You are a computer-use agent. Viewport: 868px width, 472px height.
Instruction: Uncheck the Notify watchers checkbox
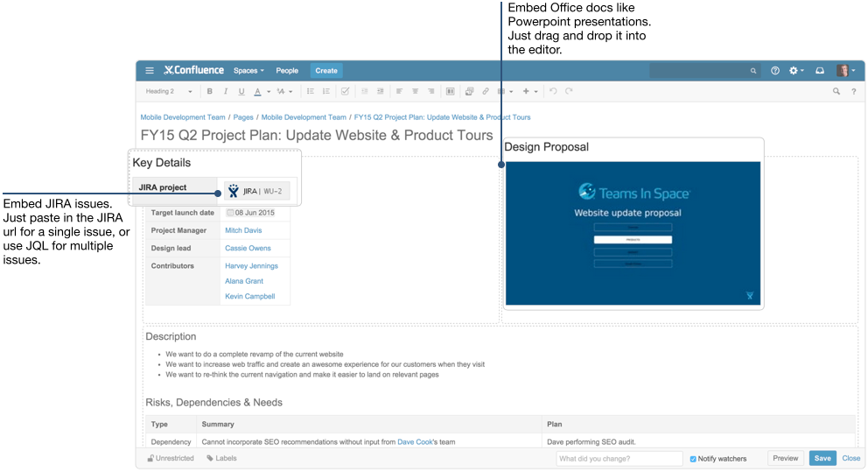click(x=694, y=459)
